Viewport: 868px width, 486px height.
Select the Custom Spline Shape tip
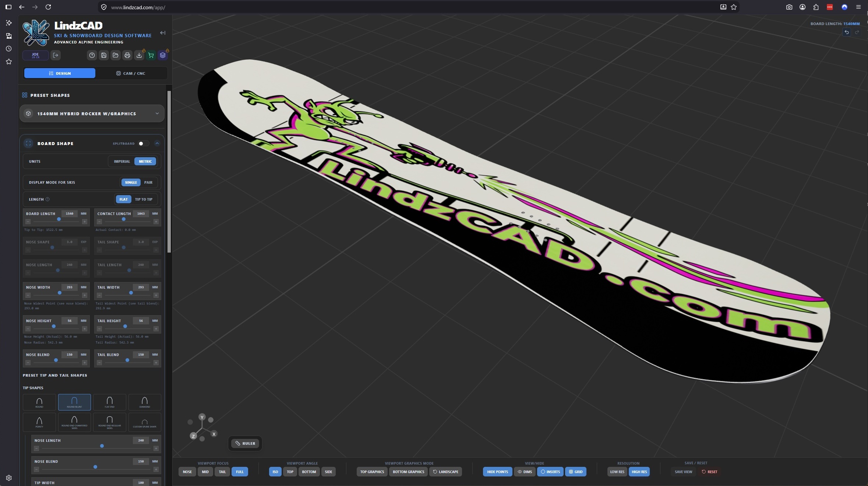tap(145, 422)
